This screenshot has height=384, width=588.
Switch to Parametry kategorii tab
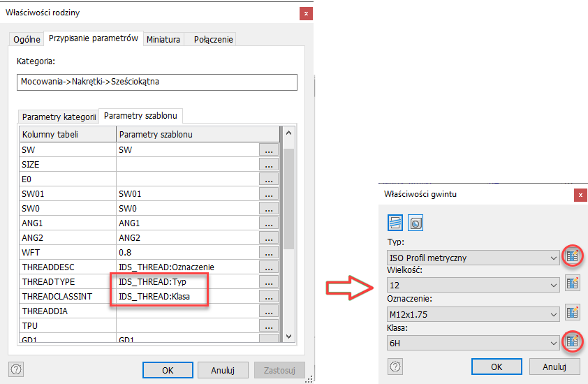[59, 117]
